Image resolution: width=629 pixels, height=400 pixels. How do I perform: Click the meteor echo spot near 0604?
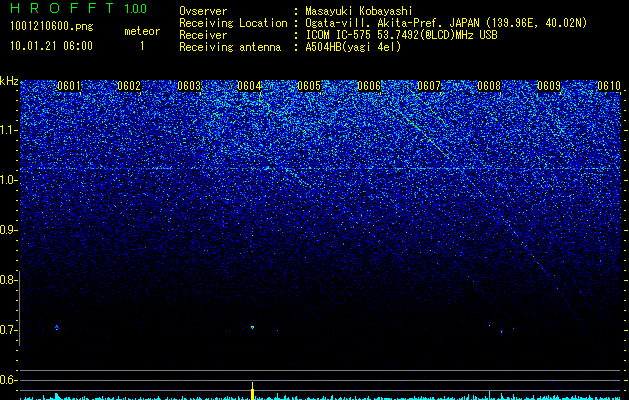tap(252, 327)
